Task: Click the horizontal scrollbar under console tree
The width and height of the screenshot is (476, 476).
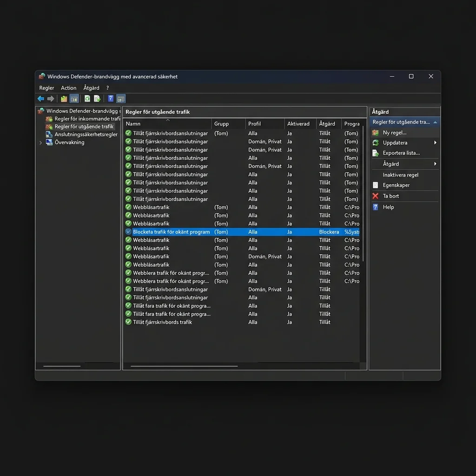Action: point(62,366)
